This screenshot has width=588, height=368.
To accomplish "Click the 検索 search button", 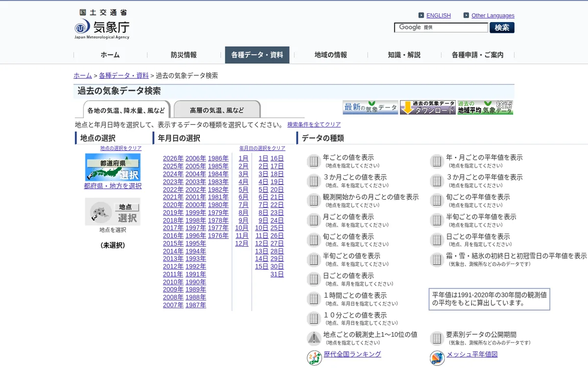I will [x=502, y=27].
